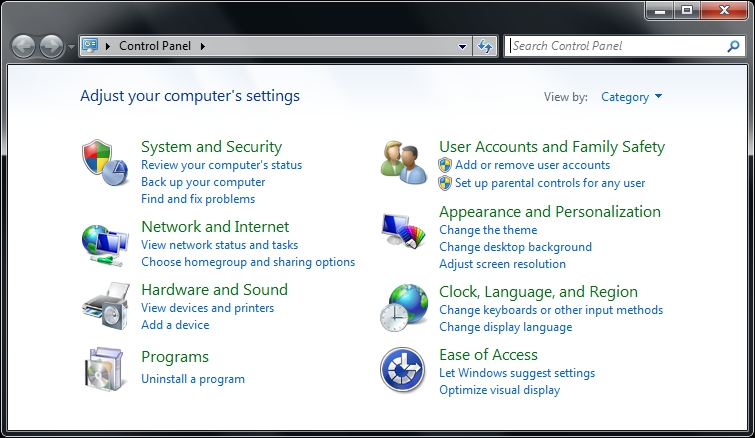This screenshot has height=438, width=755.
Task: Click Optimize visual display
Action: [499, 390]
